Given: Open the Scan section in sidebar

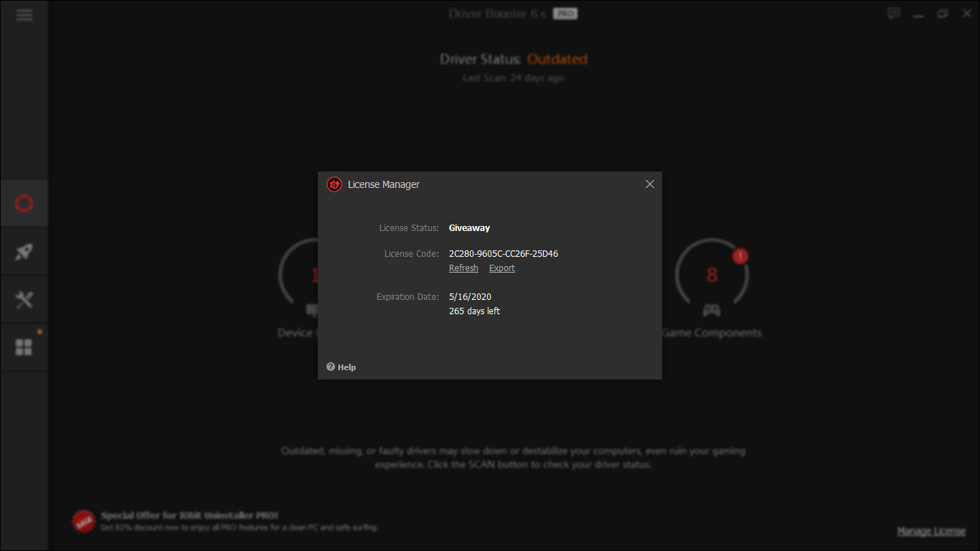Looking at the screenshot, I should pyautogui.click(x=24, y=204).
